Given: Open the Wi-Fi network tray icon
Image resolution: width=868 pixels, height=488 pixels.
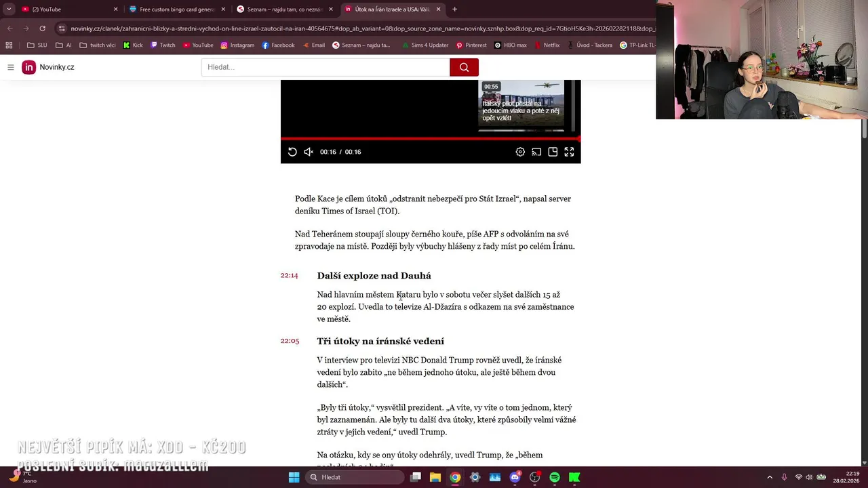Looking at the screenshot, I should pos(799,477).
